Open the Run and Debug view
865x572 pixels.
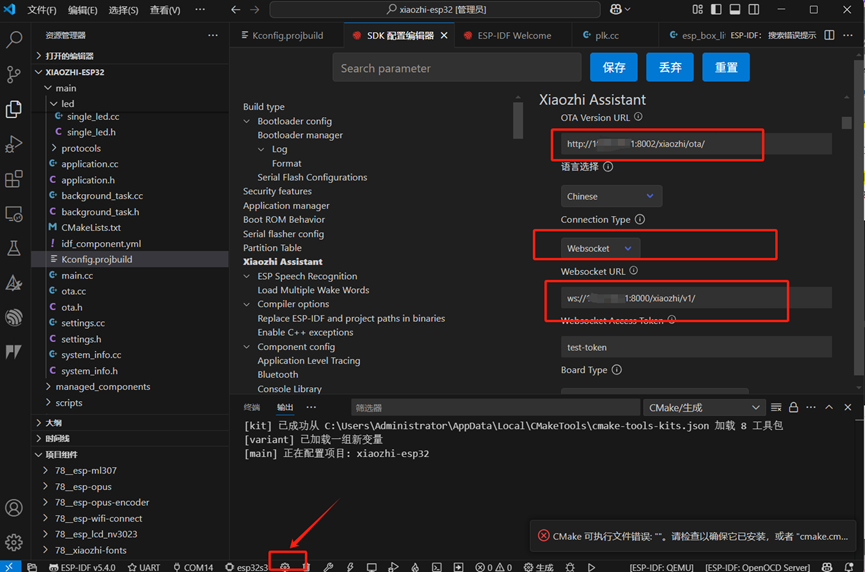14,144
